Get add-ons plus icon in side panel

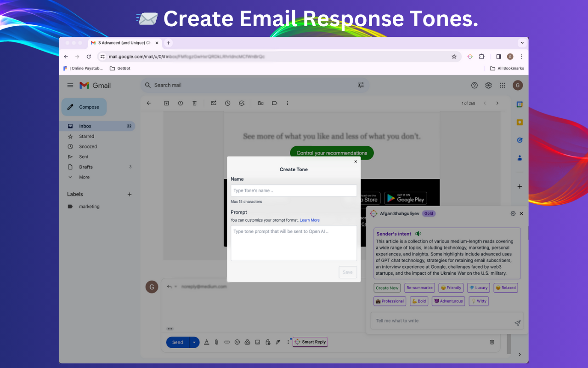pos(520,186)
